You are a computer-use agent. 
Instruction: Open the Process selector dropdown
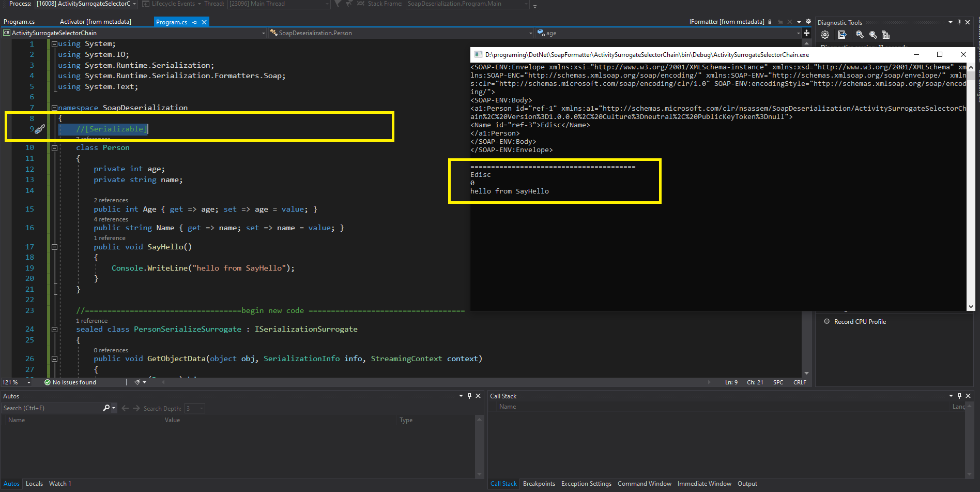coord(134,4)
